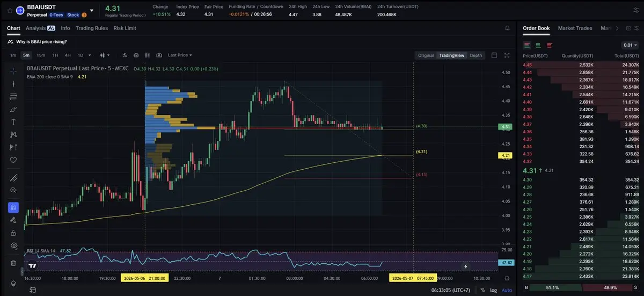Toggle stay in drawing mode pencil-lock
Viewport: 644px width, 296px height.
(13, 220)
